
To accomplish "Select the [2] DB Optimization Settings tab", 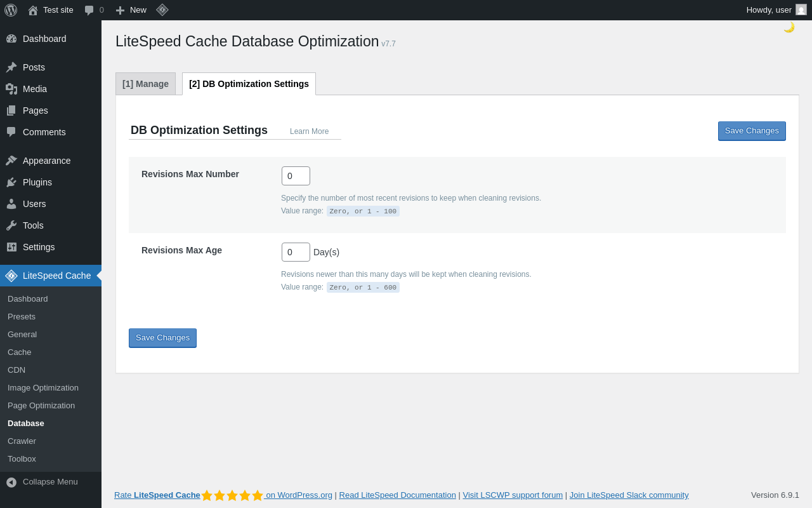I will coord(249,84).
